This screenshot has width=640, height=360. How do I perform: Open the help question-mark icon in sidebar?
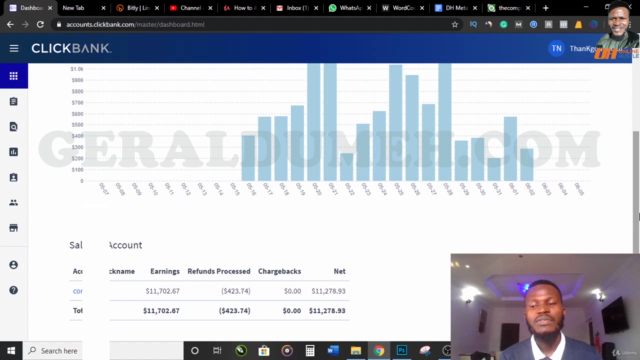tap(13, 290)
